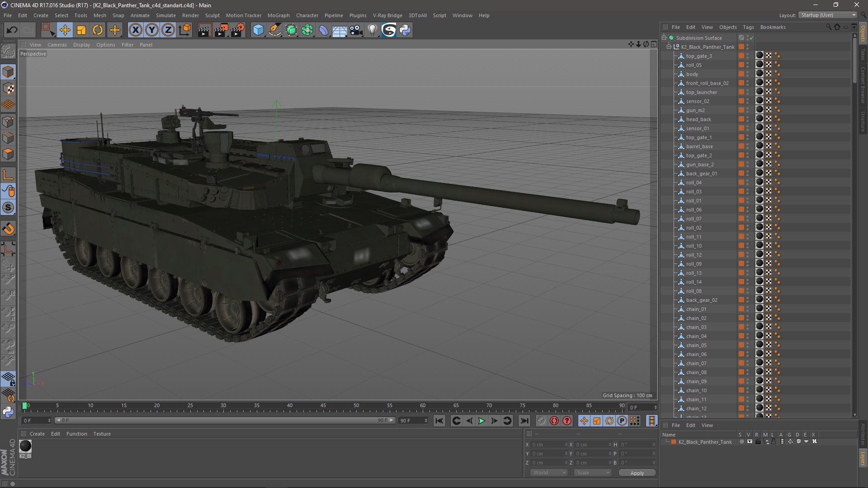This screenshot has width=868, height=488.
Task: Select the Rotate tool icon
Action: coord(98,30)
